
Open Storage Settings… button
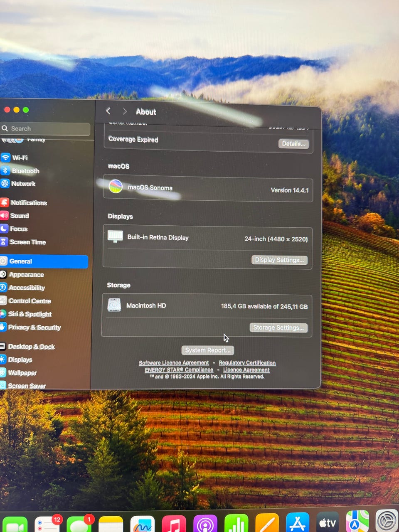click(x=278, y=328)
